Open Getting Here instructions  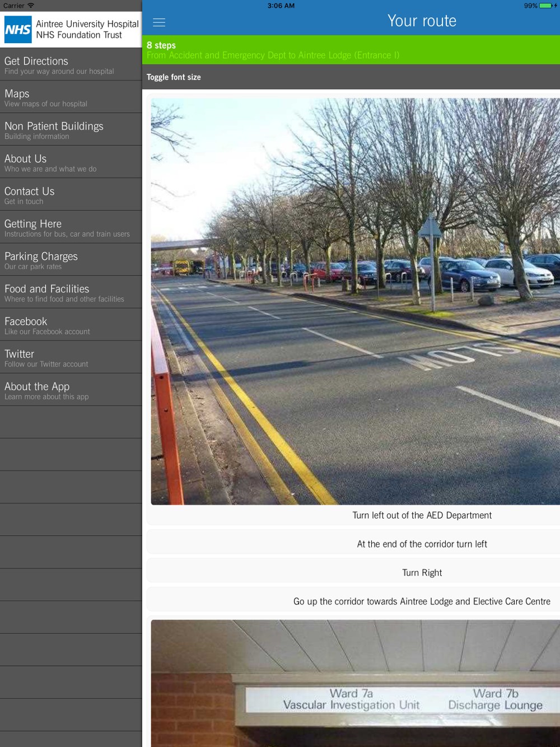point(71,227)
